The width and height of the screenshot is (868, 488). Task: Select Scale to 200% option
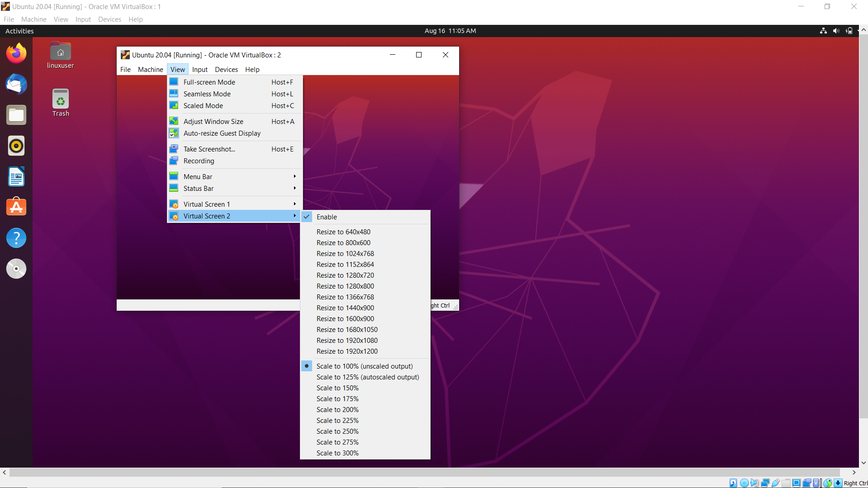[x=365, y=409]
